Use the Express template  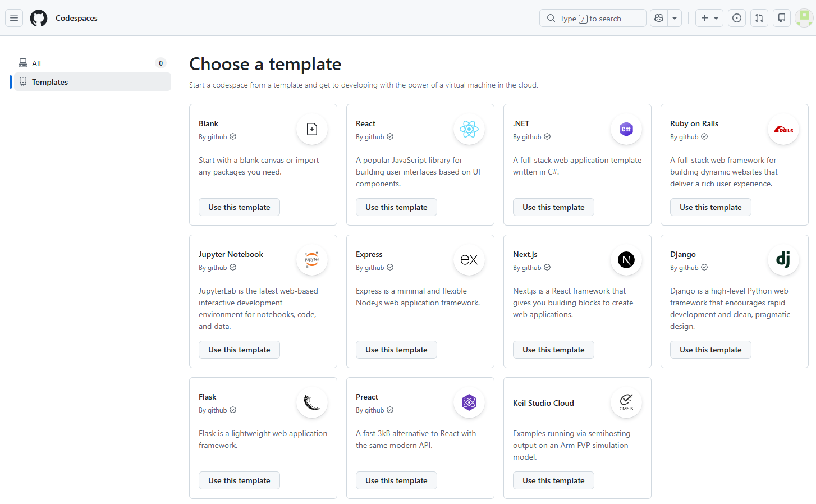pos(396,350)
